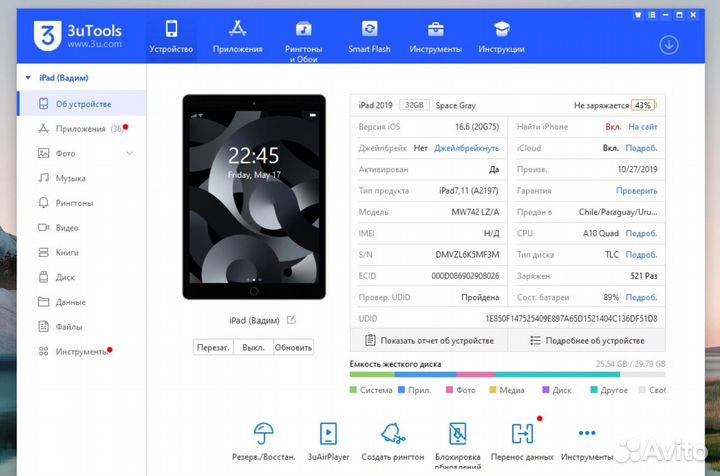Click the pink Фото legend swatch
This screenshot has height=476, width=720.
450,390
